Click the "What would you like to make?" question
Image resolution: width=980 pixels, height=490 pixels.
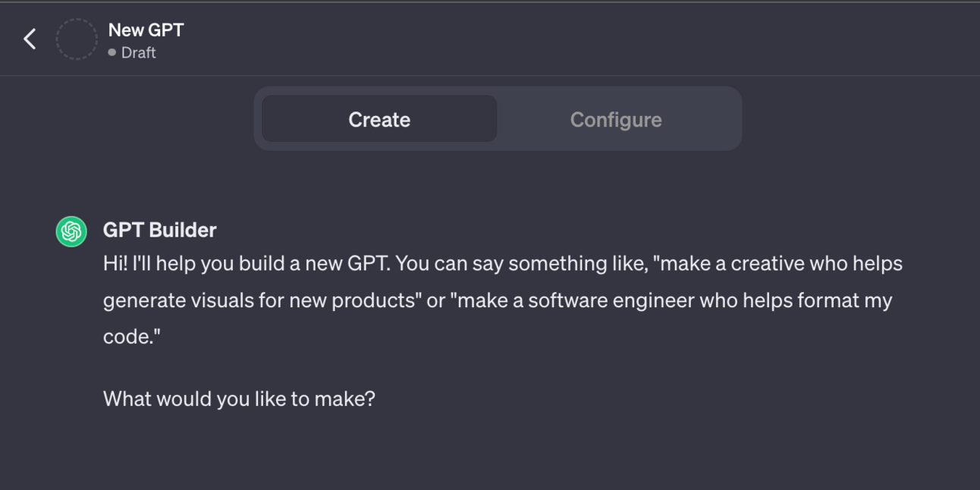[x=239, y=398]
